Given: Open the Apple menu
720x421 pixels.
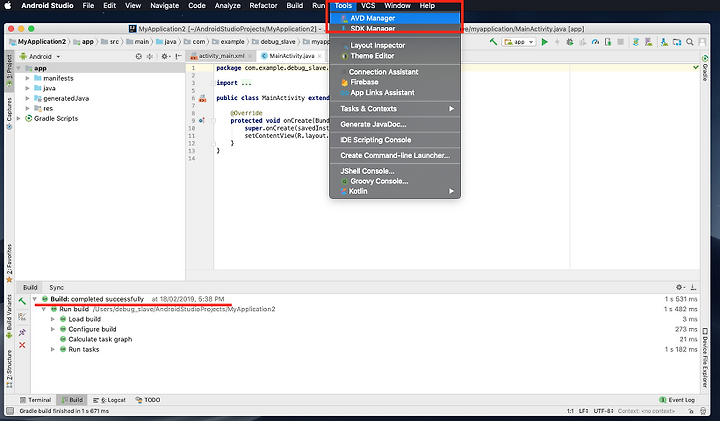Looking at the screenshot, I should [8, 6].
